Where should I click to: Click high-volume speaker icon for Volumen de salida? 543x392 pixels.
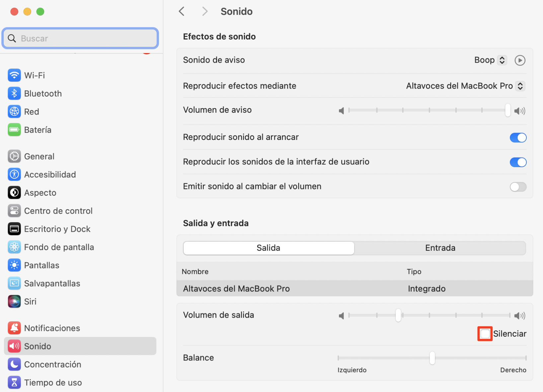pyautogui.click(x=519, y=315)
